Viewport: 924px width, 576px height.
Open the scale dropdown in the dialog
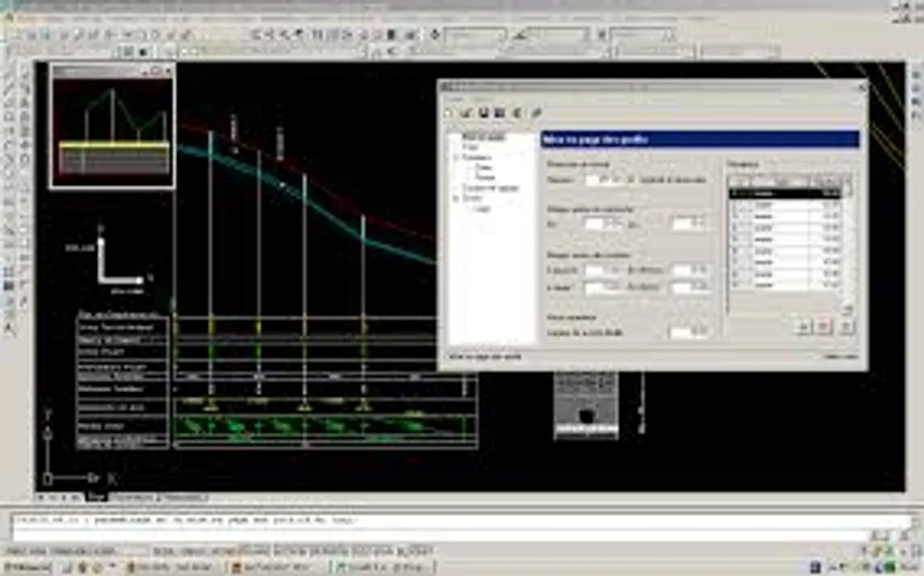point(618,178)
